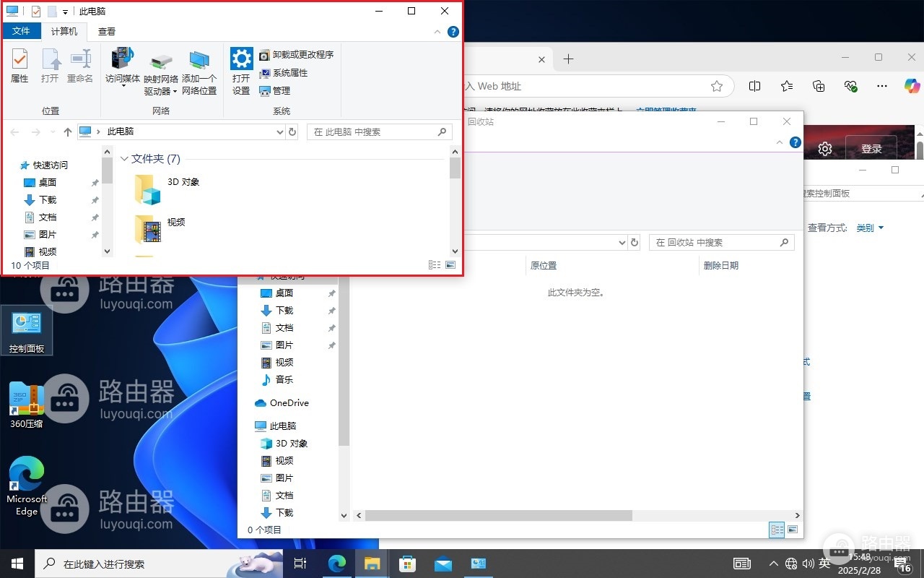Image resolution: width=924 pixels, height=578 pixels.
Task: Open recent locations dropdown in 此电脑 window
Action: (x=53, y=132)
